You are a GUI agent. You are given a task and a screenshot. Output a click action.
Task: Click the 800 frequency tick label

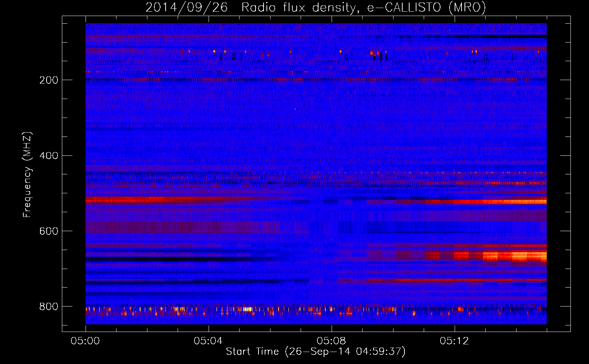[49, 306]
